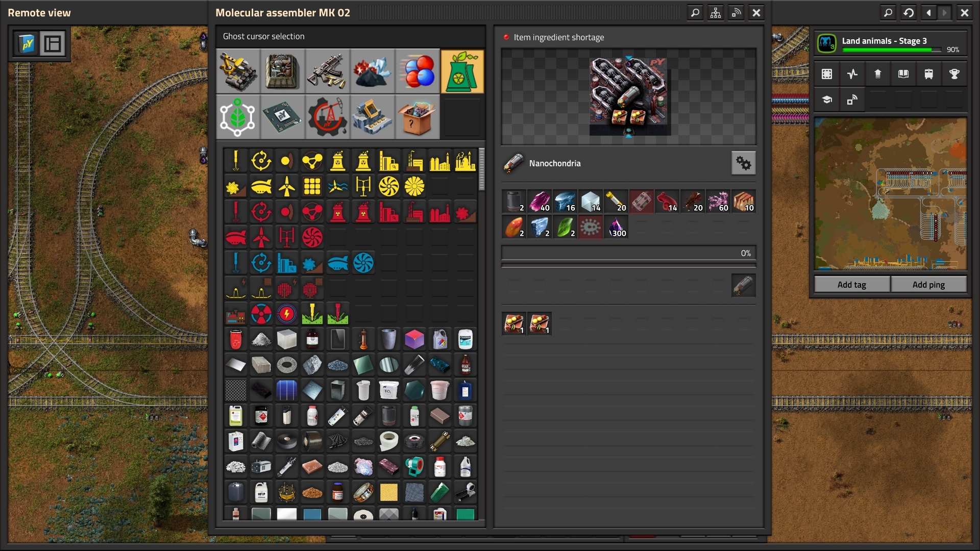Click the item list vertical scrollbar
The height and width of the screenshot is (551, 980).
[x=481, y=169]
